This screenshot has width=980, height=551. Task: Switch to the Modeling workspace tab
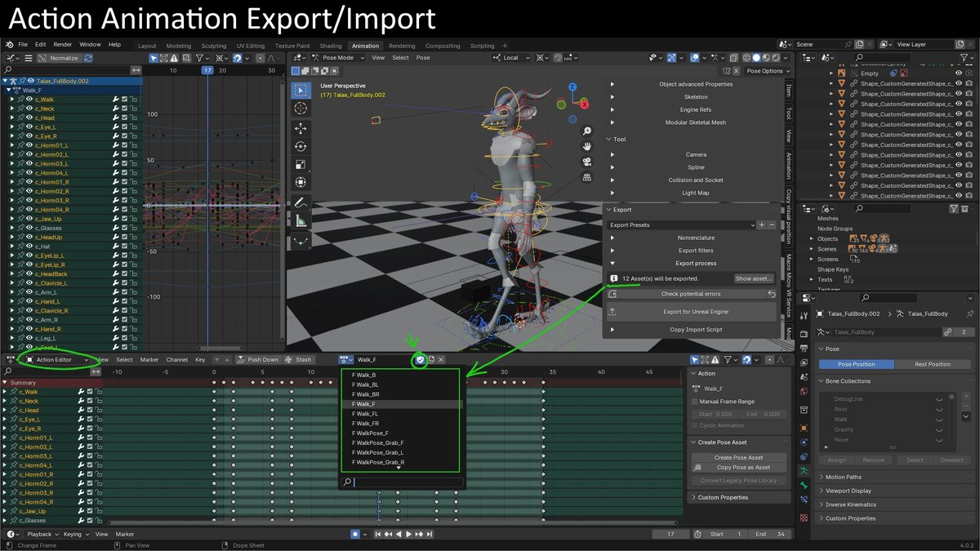click(x=178, y=46)
